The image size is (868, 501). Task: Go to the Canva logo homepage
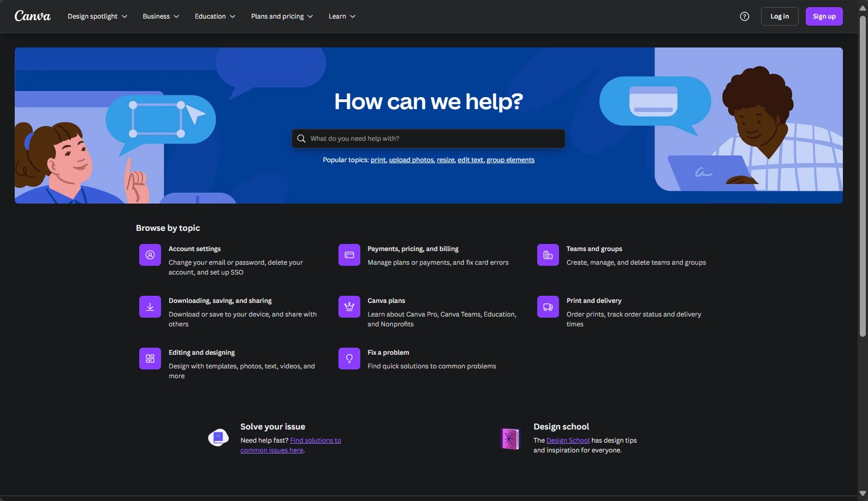coord(33,16)
